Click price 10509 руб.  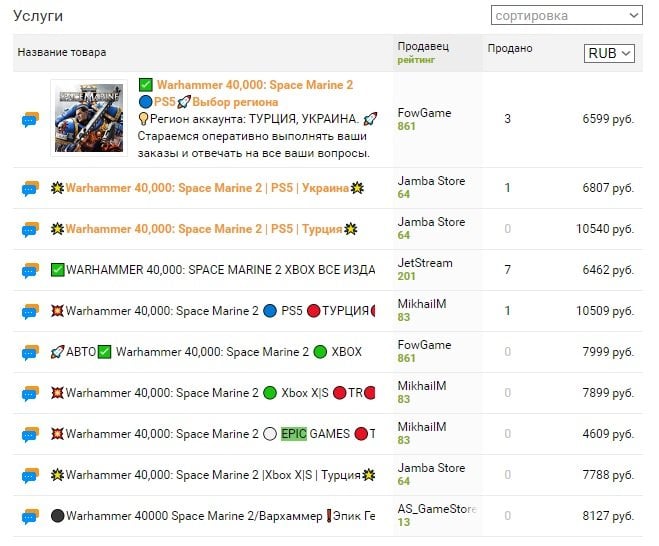pyautogui.click(x=604, y=311)
